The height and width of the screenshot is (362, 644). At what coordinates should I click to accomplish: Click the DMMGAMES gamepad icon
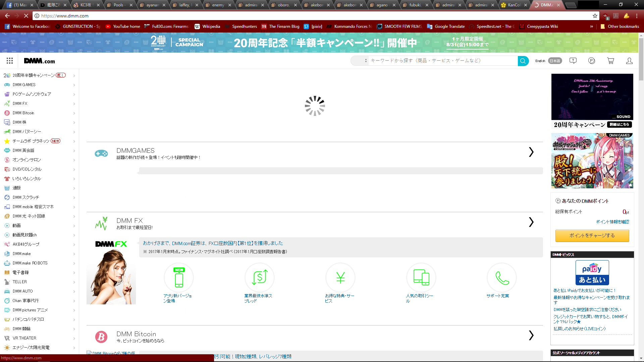[x=101, y=154]
